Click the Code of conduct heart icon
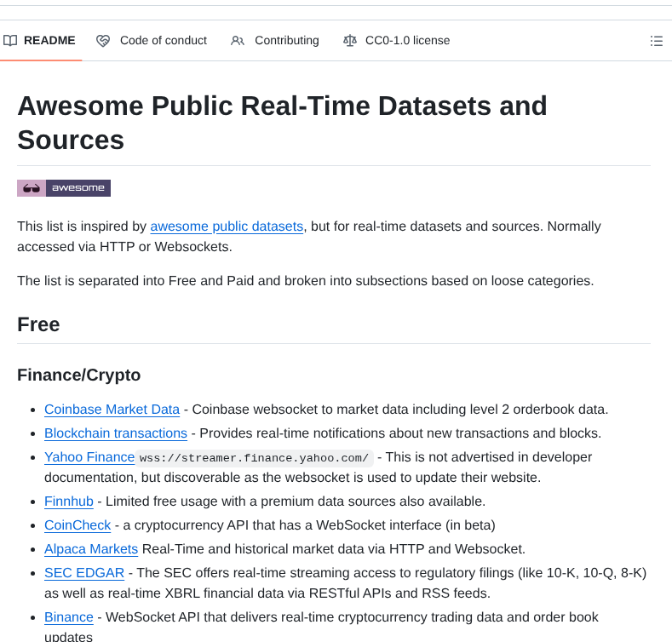672x642 pixels. point(103,41)
